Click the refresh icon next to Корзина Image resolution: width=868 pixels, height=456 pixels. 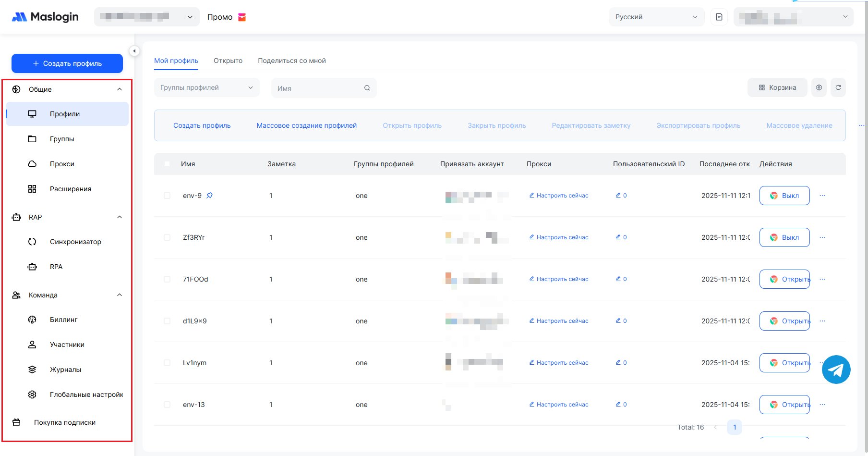[838, 87]
